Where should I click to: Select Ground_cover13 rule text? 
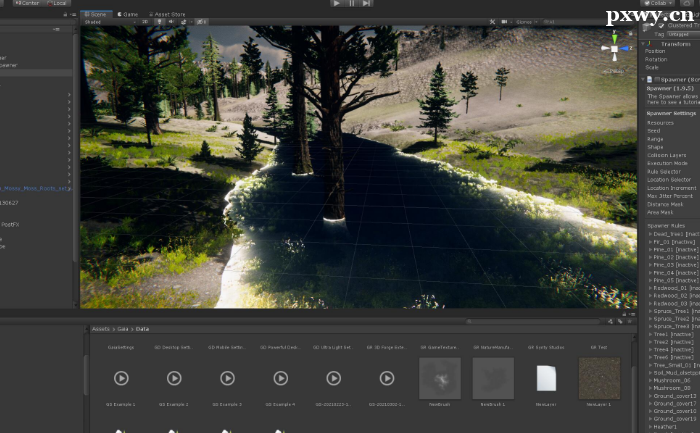click(x=675, y=396)
